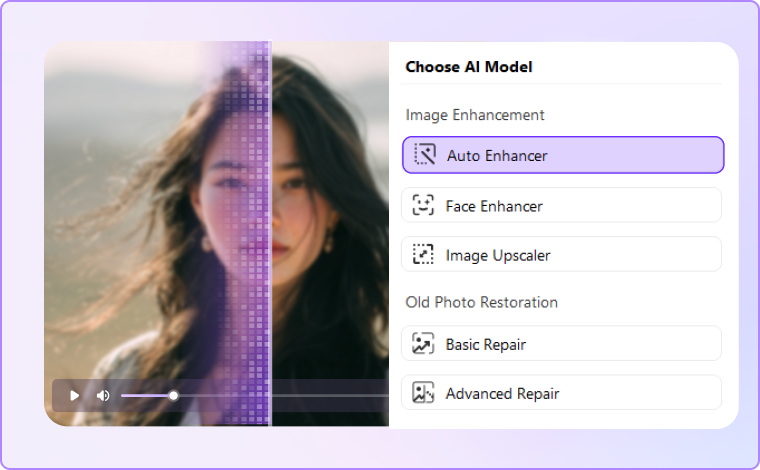The height and width of the screenshot is (470, 760).
Task: Click the before/after comparison divider line
Action: point(270,234)
